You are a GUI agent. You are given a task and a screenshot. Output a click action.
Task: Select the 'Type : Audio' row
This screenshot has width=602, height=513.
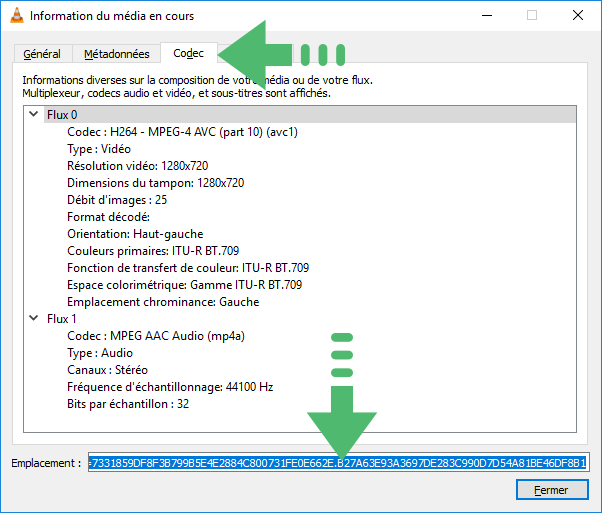[x=100, y=353]
